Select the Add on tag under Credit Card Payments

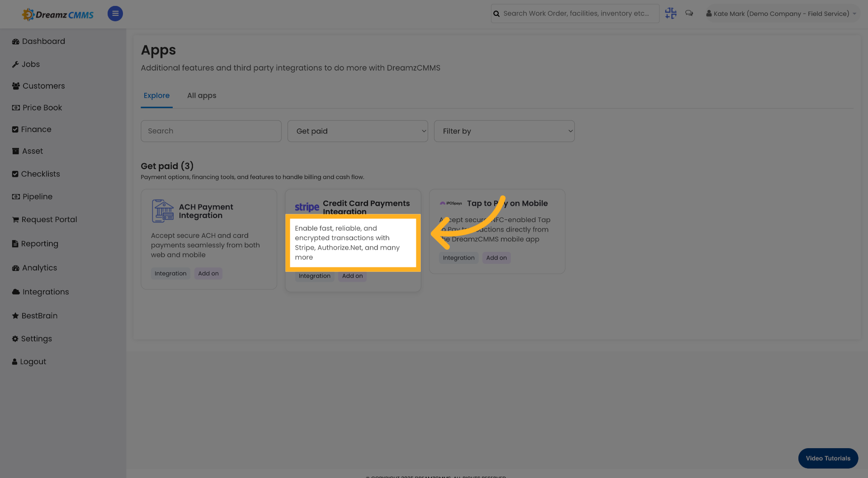pos(352,276)
